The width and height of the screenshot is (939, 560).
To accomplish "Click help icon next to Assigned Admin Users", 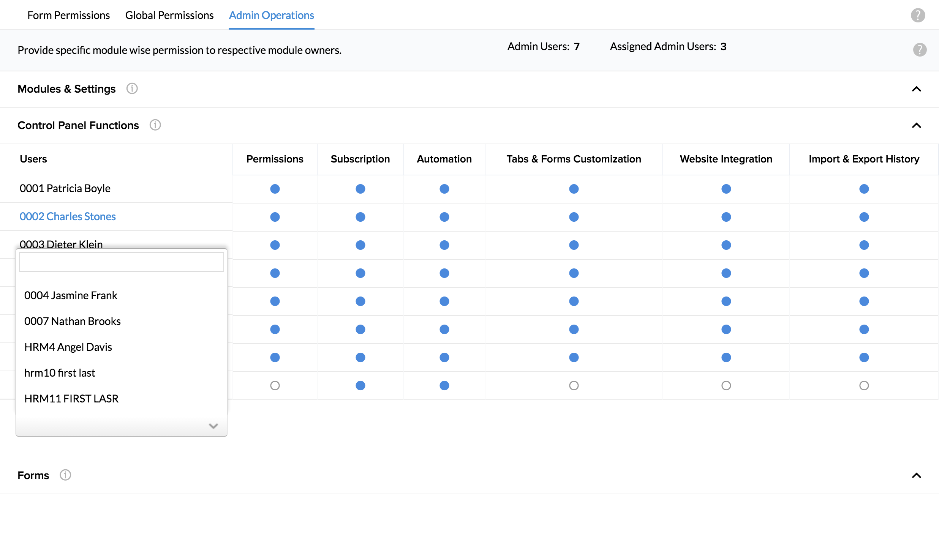I will tap(920, 50).
